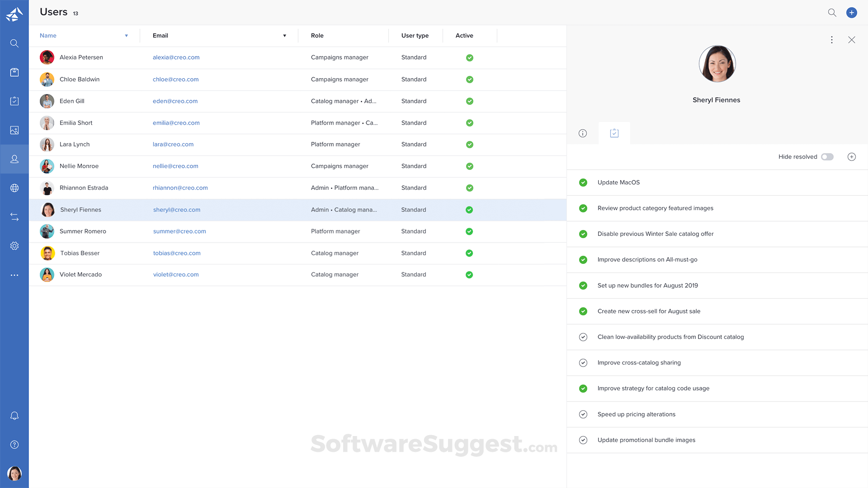
Task: Mark 'Speed up pricing alterations' as resolved
Action: [x=583, y=414]
